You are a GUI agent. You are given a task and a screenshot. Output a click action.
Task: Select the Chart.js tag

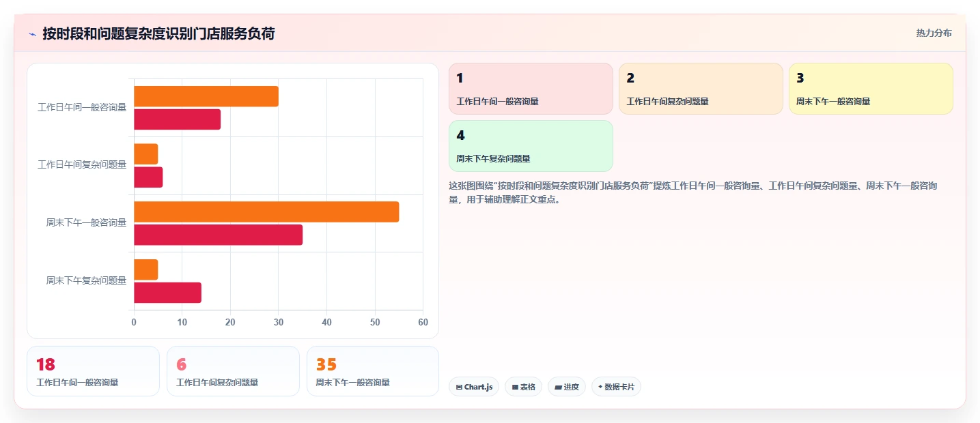[474, 387]
